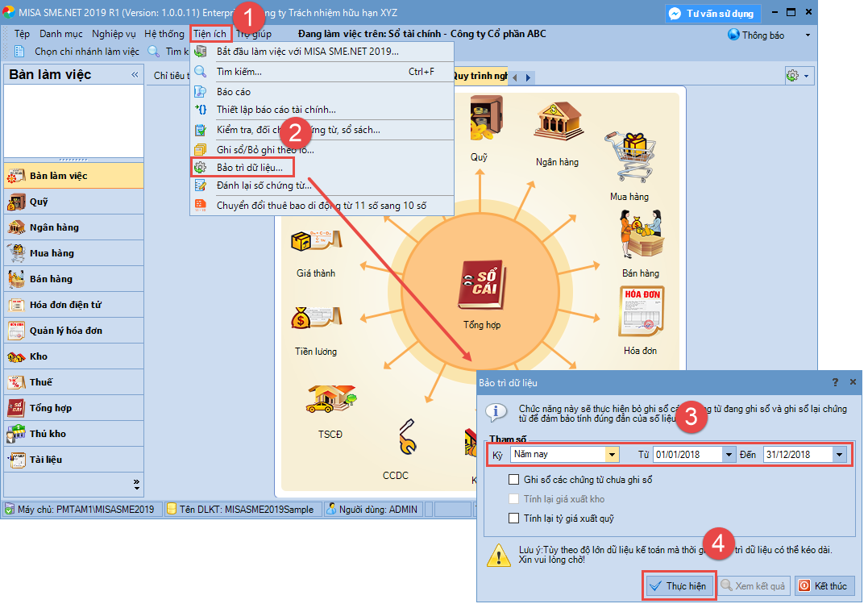The width and height of the screenshot is (868, 608).
Task: Open the TSCĐ fixed assets icon
Action: (x=330, y=401)
